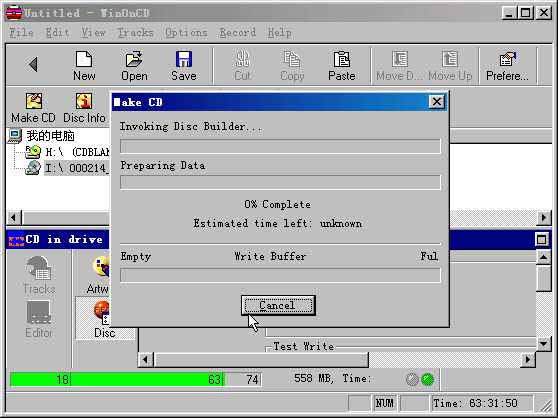This screenshot has height=418, width=558.
Task: Select the I:\ 000214 drive in tree
Action: pyautogui.click(x=67, y=168)
